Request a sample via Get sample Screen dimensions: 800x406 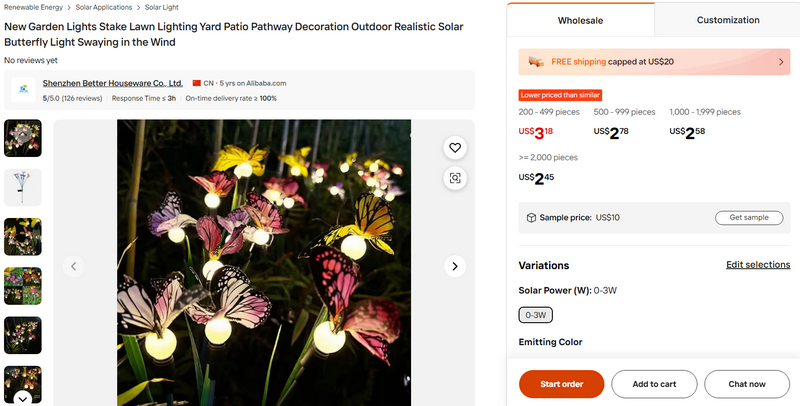click(x=748, y=218)
